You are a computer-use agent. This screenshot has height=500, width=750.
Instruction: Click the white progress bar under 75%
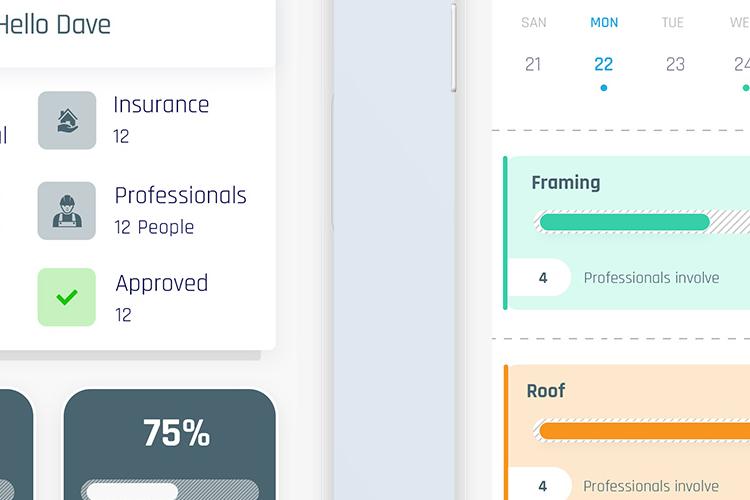point(132,491)
